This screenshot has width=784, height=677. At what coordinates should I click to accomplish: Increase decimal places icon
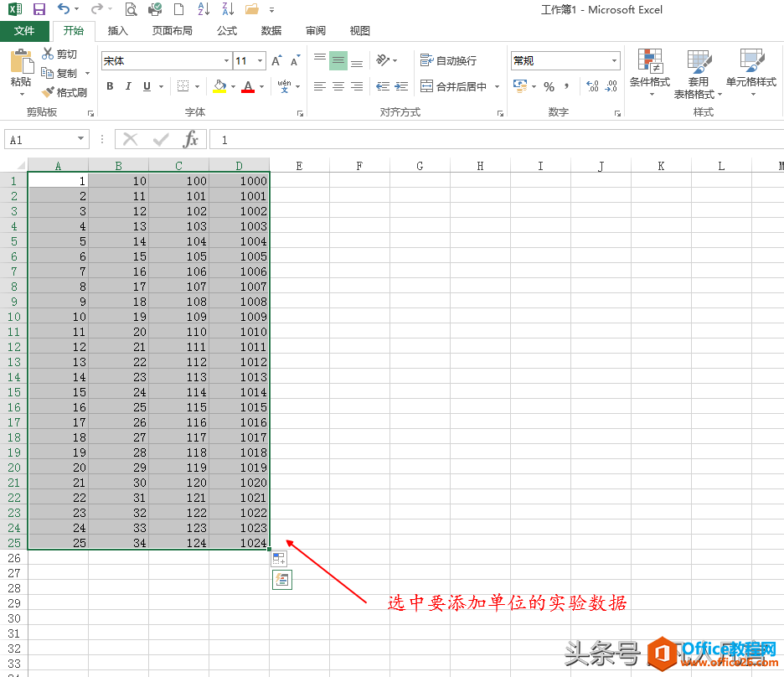point(592,86)
